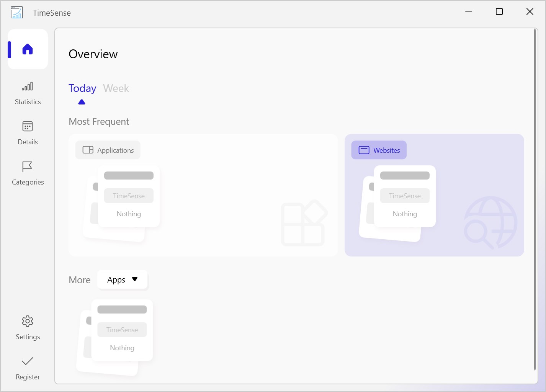
Task: Select the Applications button
Action: [x=108, y=150]
